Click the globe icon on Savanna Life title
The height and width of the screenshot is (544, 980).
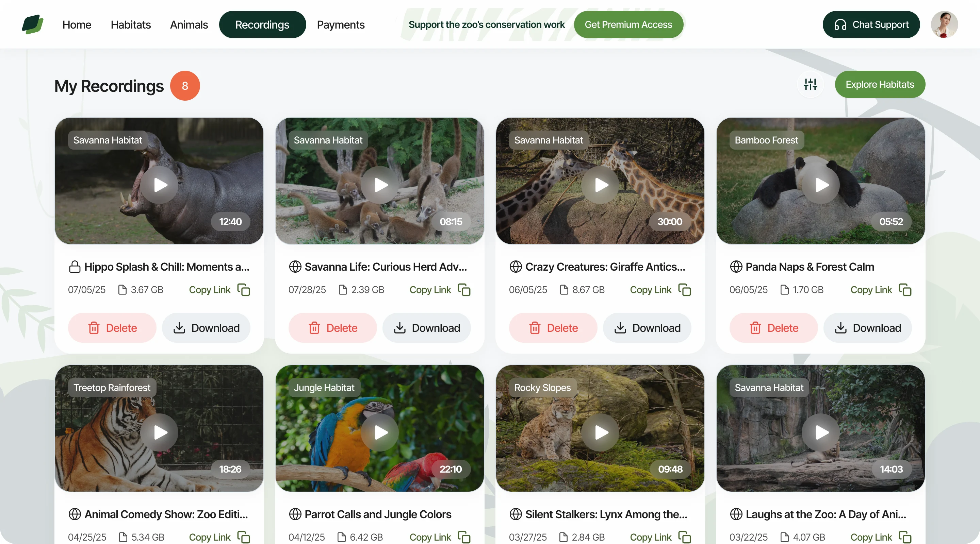click(x=295, y=267)
